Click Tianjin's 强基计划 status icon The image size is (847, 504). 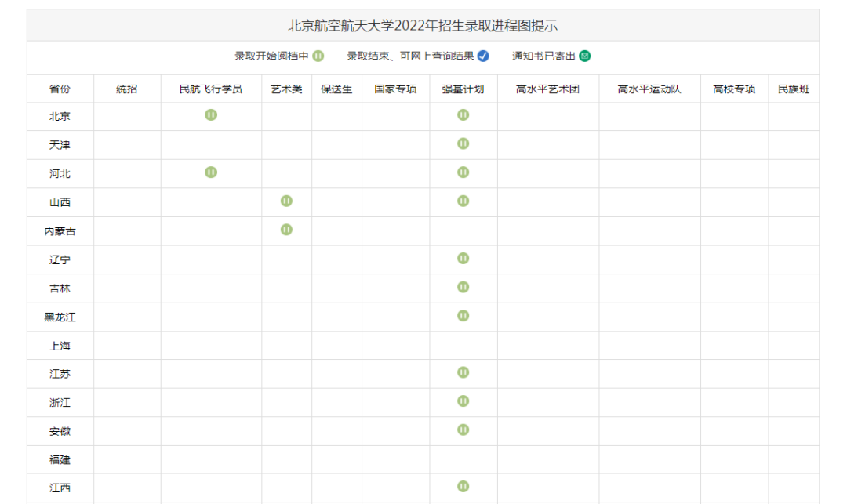point(463,143)
